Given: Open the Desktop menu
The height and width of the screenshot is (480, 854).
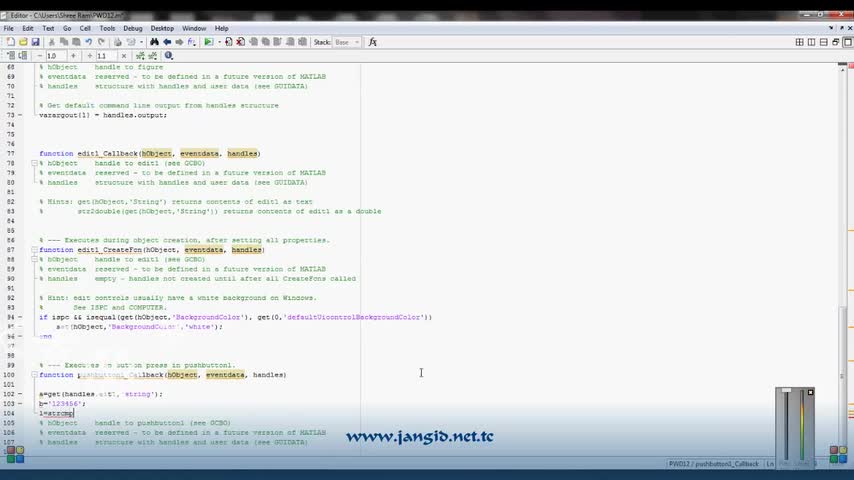Looking at the screenshot, I should [x=162, y=28].
